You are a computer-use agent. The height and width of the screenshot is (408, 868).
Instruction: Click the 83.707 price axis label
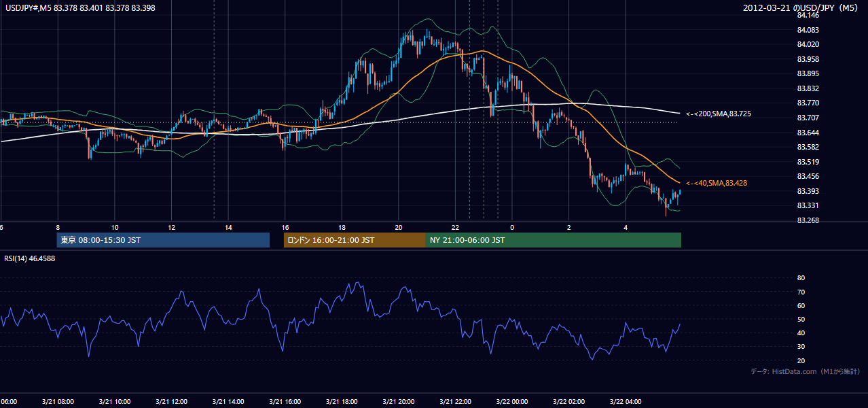click(810, 118)
